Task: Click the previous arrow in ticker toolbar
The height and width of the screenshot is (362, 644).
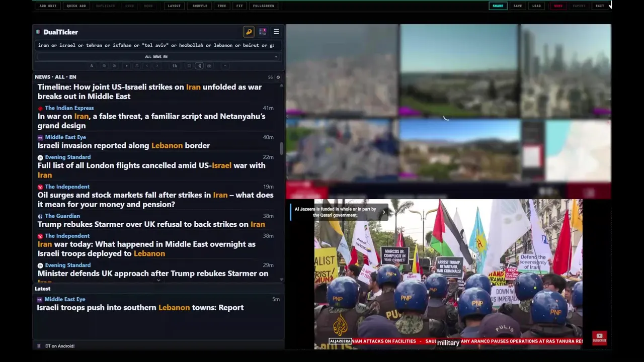Action: click(x=147, y=66)
